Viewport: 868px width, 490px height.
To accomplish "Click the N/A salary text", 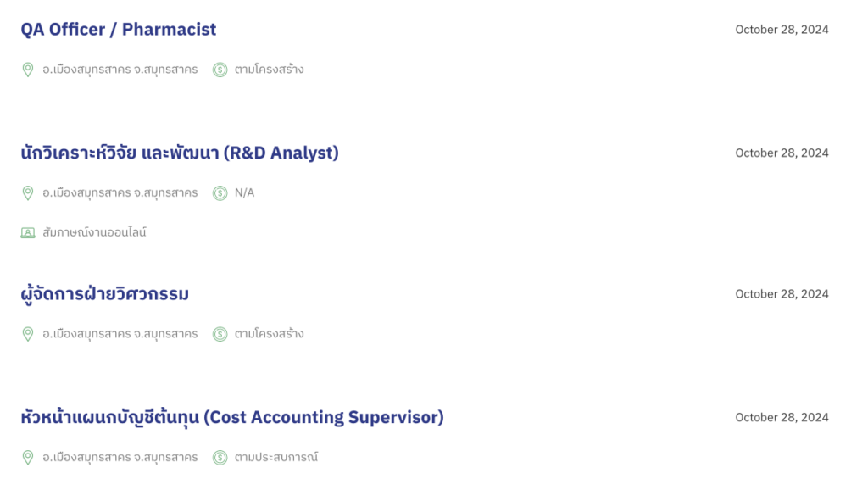I will (244, 193).
